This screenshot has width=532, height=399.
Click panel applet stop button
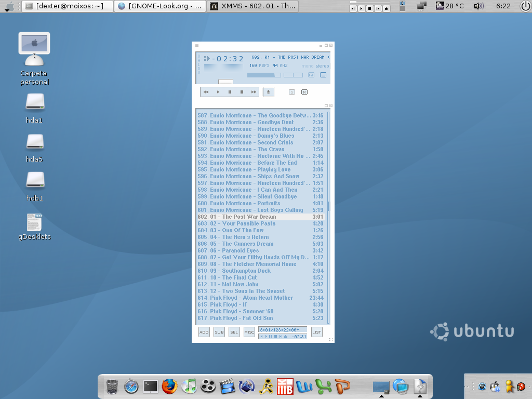pos(370,8)
